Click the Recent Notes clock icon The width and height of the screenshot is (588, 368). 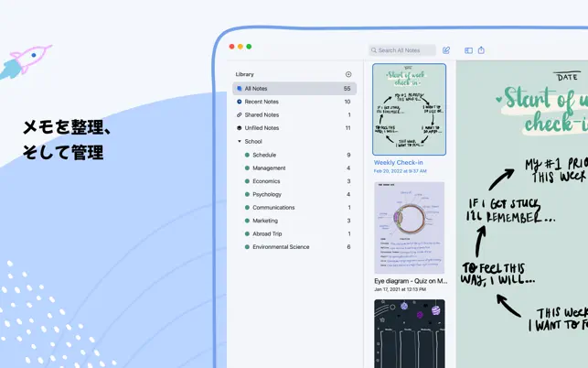click(x=240, y=102)
